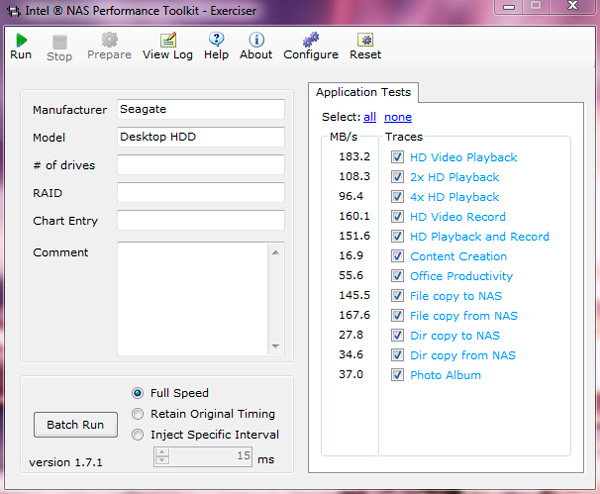Toggle File copy to NAS checkbox

[x=397, y=296]
